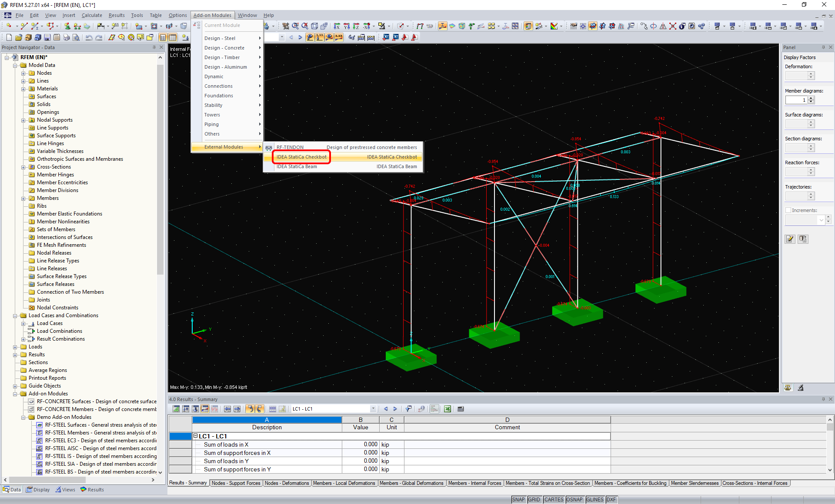835x504 pixels.
Task: Select the view in X direction icon
Action: (x=337, y=26)
